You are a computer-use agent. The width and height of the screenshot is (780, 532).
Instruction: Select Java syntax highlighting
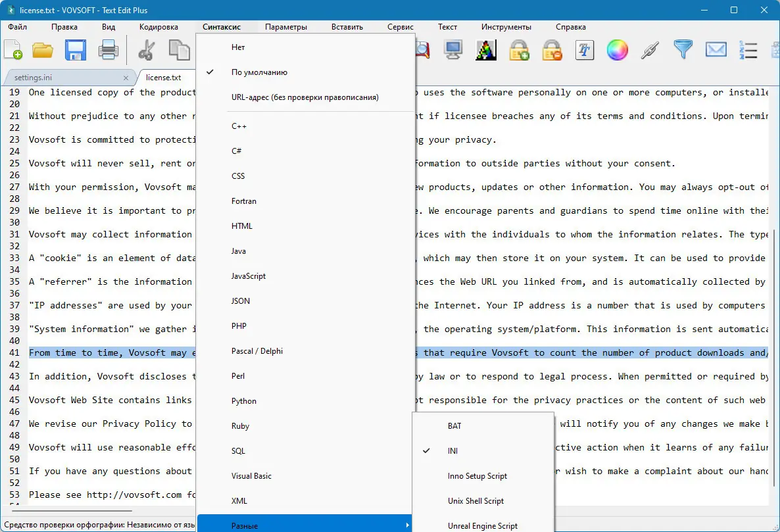[306, 251]
